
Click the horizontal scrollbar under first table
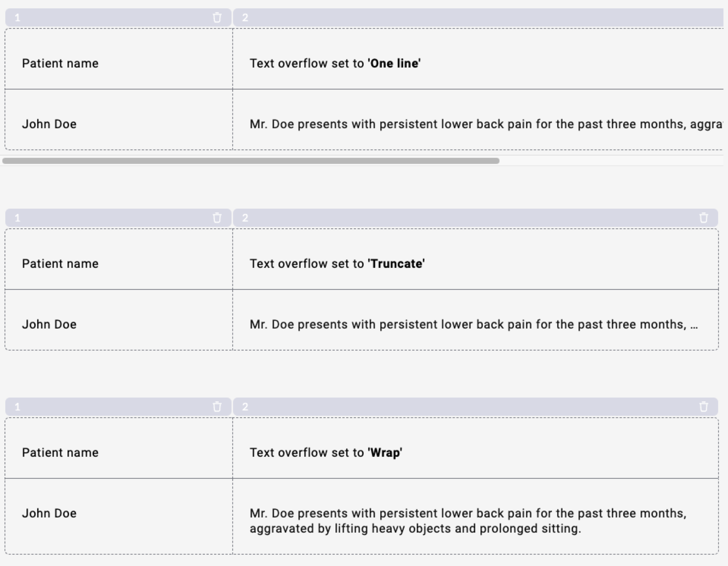(x=251, y=161)
